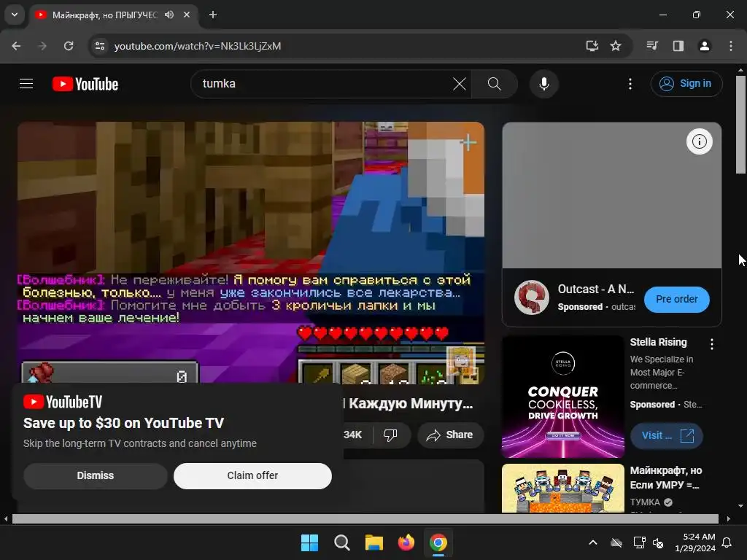Open the tab search dropdown arrow
Image resolution: width=747 pixels, height=560 pixels.
[x=15, y=15]
